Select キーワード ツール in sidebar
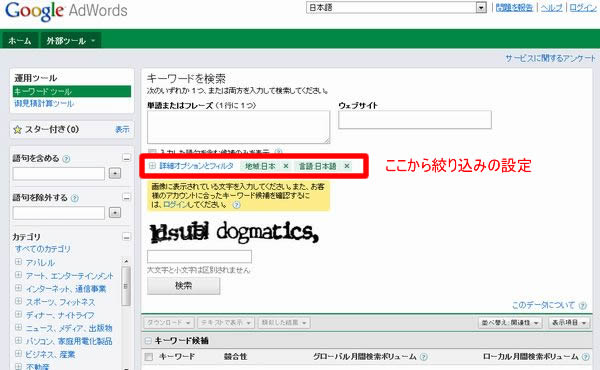 pos(72,91)
